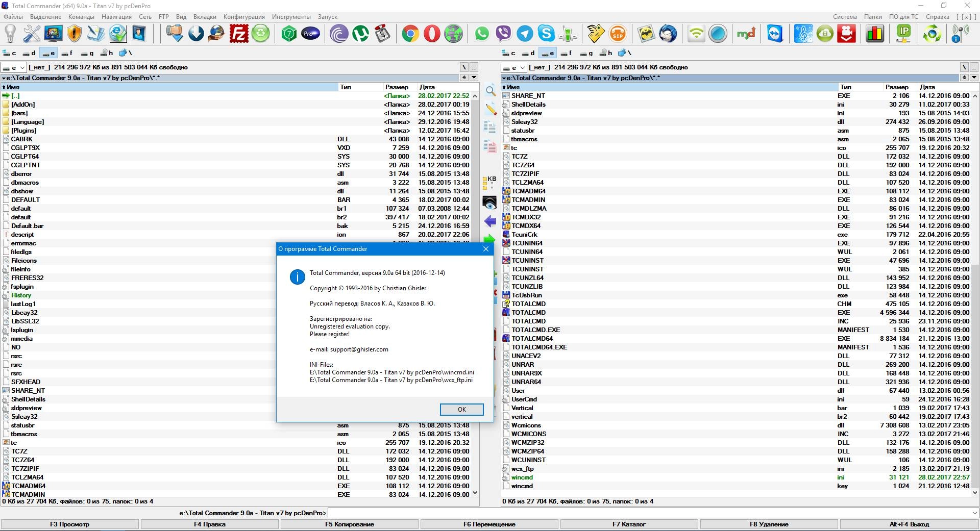Click the command line input field

[649, 513]
